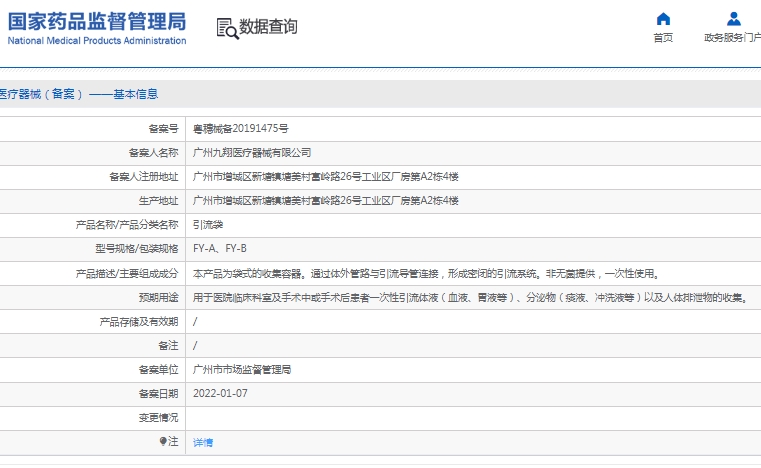Click the 备案日期 label
The width and height of the screenshot is (761, 468).
[159, 394]
